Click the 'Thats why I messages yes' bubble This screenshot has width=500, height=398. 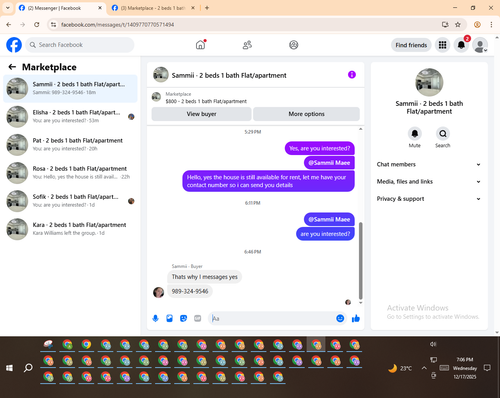pyautogui.click(x=205, y=277)
